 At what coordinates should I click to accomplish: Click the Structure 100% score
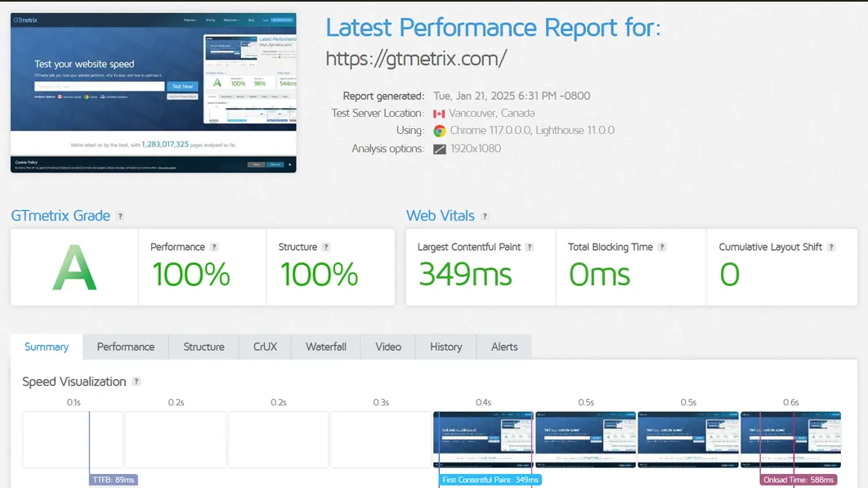coord(319,274)
